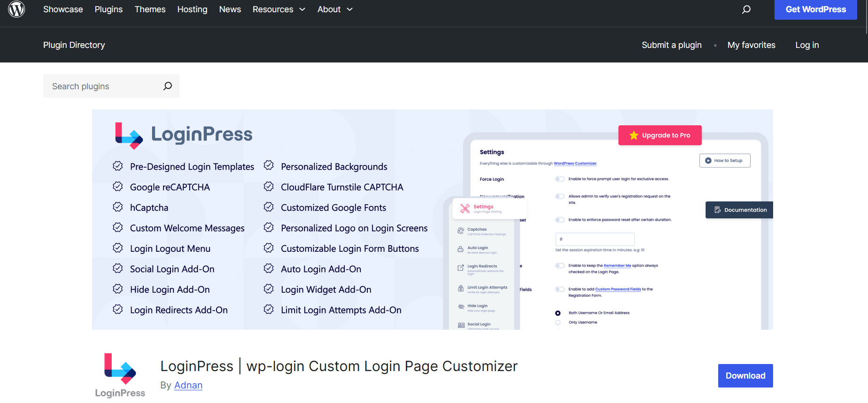Click checkmark badge beside Auto Login Add-On
This screenshot has width=868, height=403.
click(x=269, y=269)
